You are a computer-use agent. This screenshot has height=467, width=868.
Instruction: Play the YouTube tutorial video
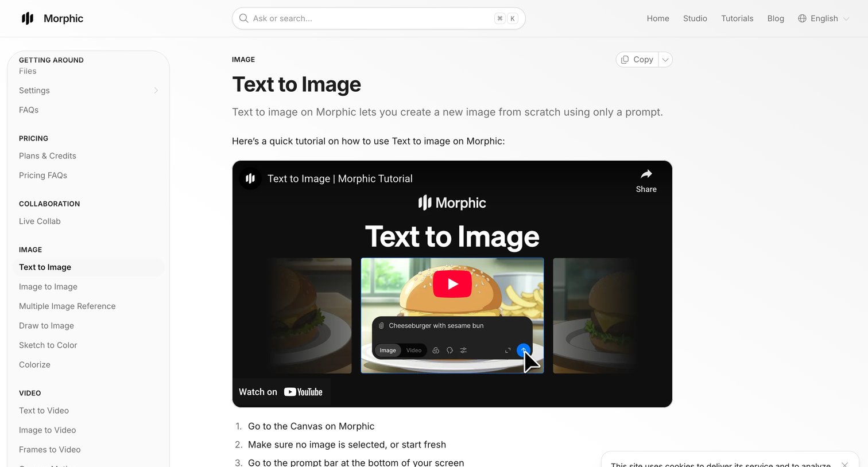[x=452, y=284]
